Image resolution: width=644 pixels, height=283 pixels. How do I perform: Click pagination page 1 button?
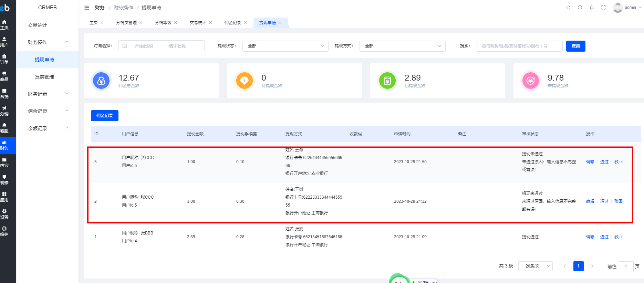click(x=579, y=266)
